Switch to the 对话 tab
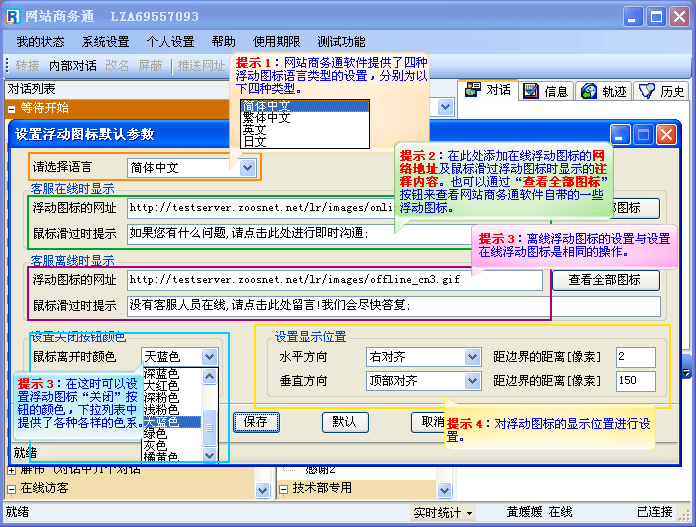Screen dimensions: 696x527 coord(488,90)
